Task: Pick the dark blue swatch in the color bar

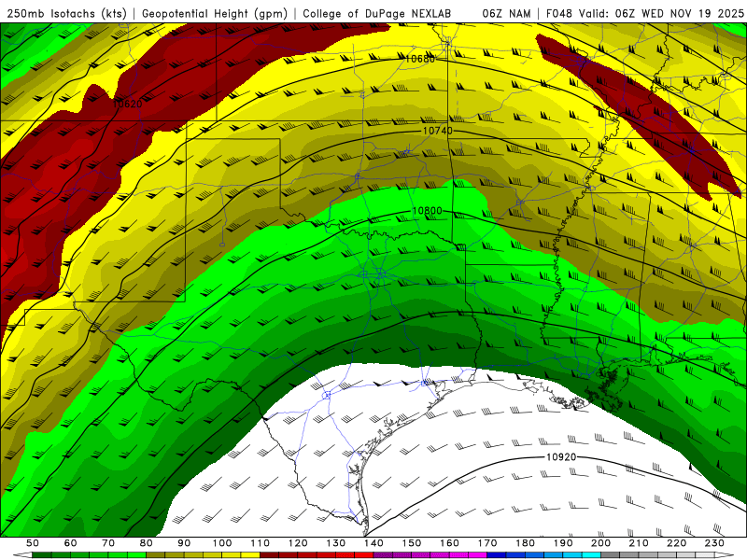Action: (x=497, y=555)
